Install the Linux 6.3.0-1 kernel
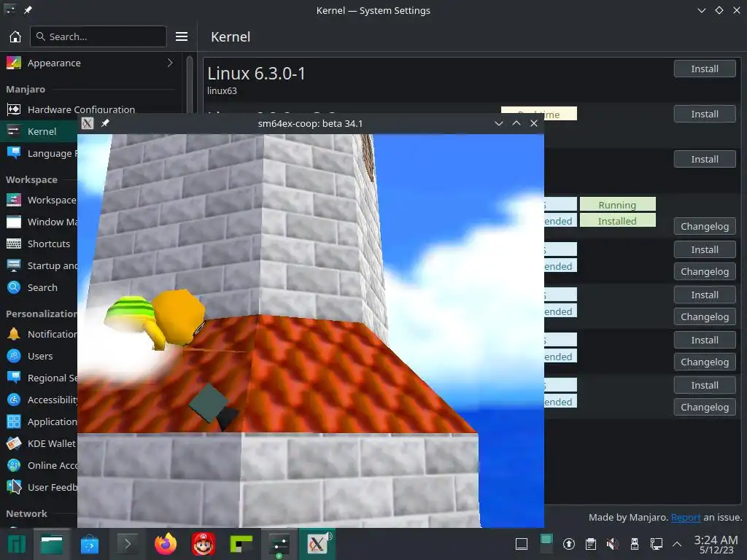 click(705, 69)
